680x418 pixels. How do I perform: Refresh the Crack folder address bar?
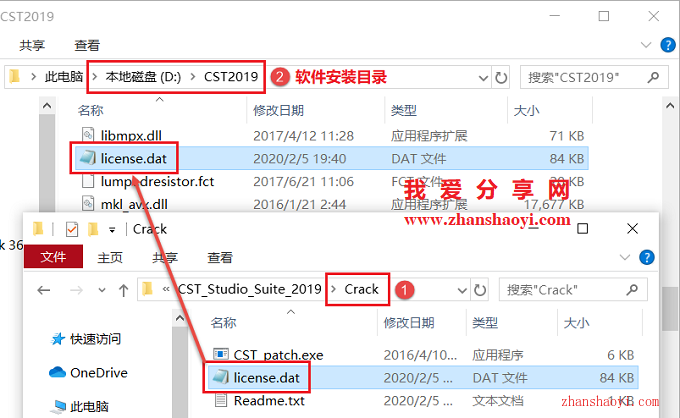[480, 290]
